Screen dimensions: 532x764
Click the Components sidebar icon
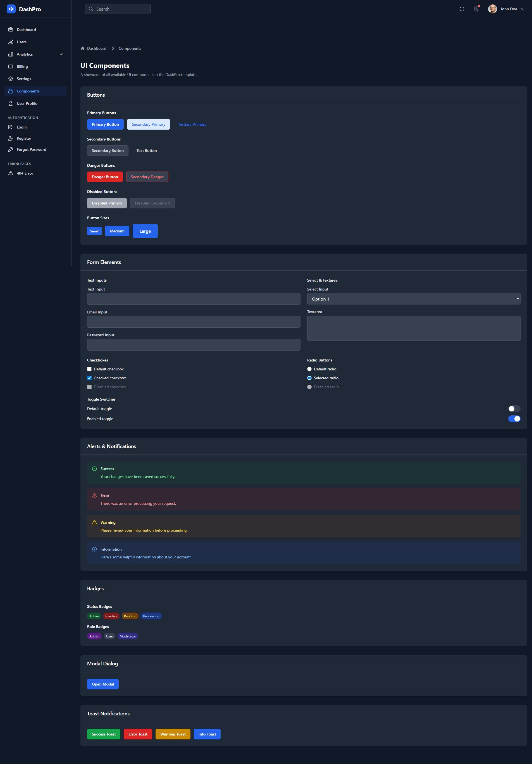click(x=11, y=91)
